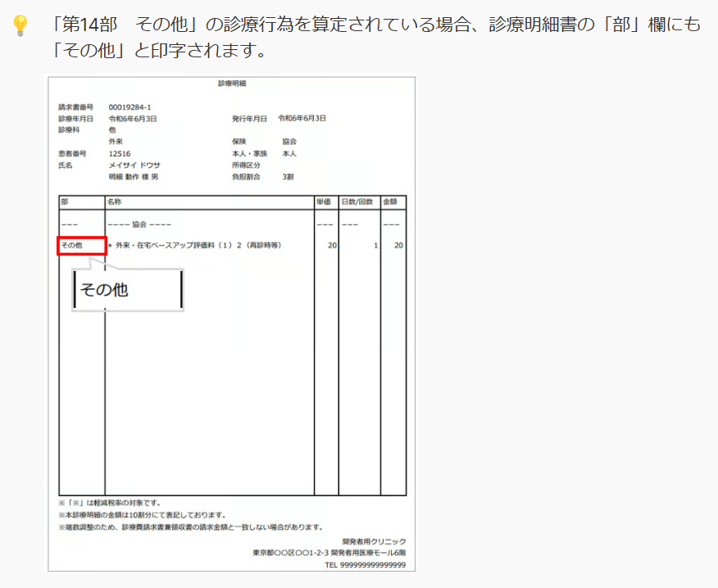
Task: Select the 診療年月日 value 令和6年6月3日
Action: pos(133,119)
